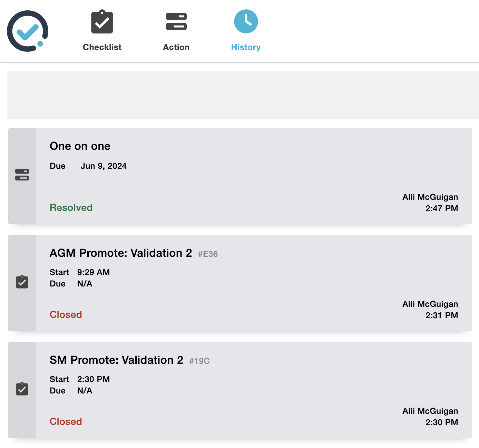Click the History clock icon

(x=246, y=22)
